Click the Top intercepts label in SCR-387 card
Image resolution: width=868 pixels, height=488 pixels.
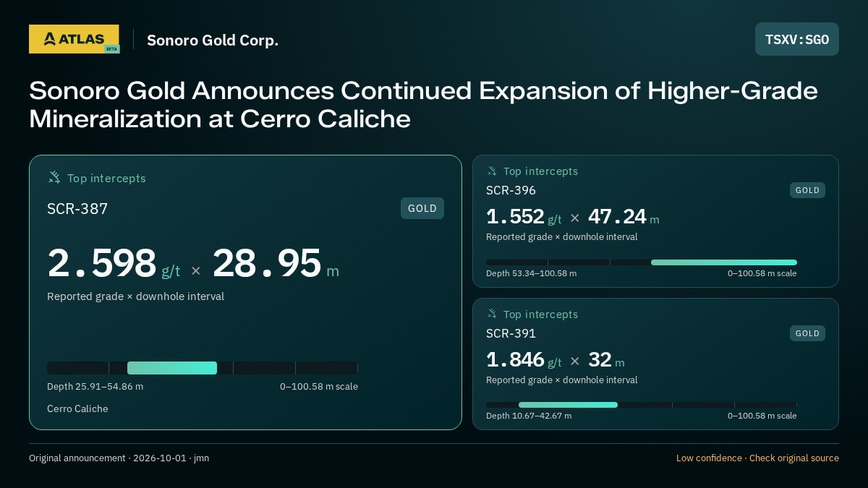tap(106, 178)
